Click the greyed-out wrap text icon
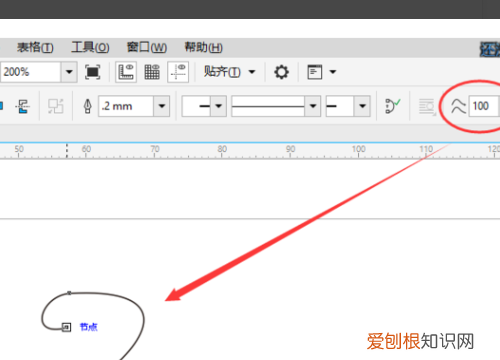 click(427, 107)
